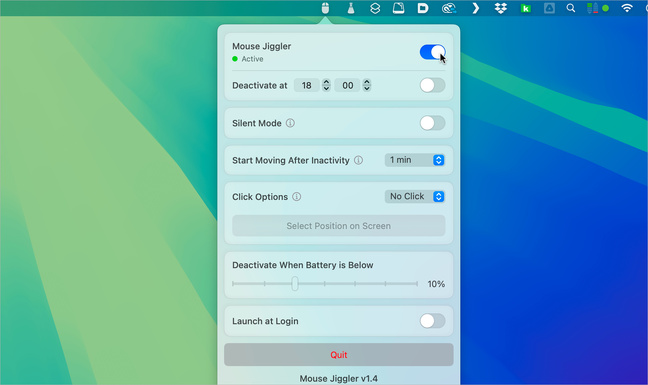
Task: Click the Mouse Jiggler v1.4 version label
Action: [x=338, y=378]
